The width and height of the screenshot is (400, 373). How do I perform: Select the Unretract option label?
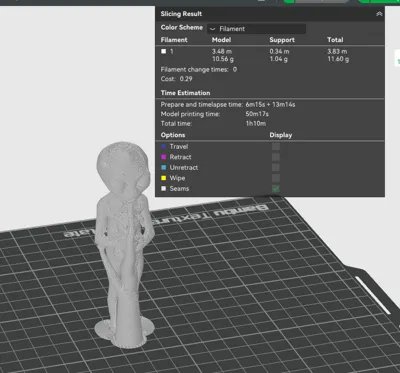coord(184,167)
